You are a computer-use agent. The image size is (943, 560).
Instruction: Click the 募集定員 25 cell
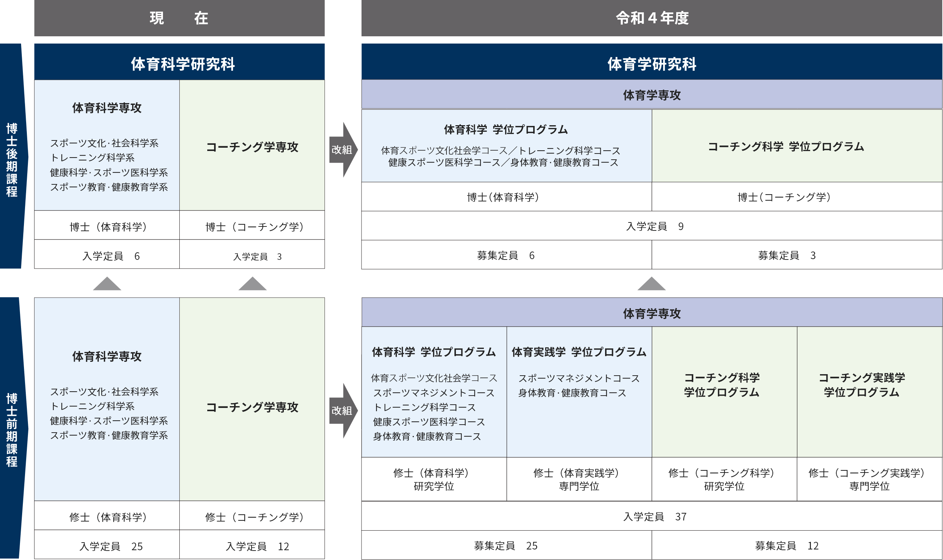pos(506,545)
